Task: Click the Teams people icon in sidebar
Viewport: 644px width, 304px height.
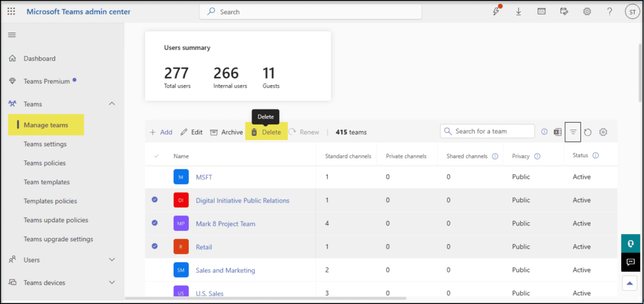Action: 13,104
